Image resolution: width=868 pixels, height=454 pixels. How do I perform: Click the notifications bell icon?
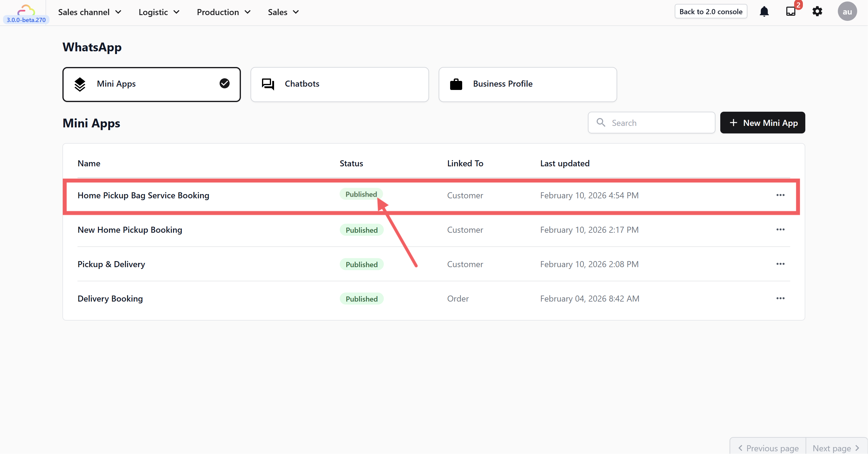pyautogui.click(x=764, y=12)
